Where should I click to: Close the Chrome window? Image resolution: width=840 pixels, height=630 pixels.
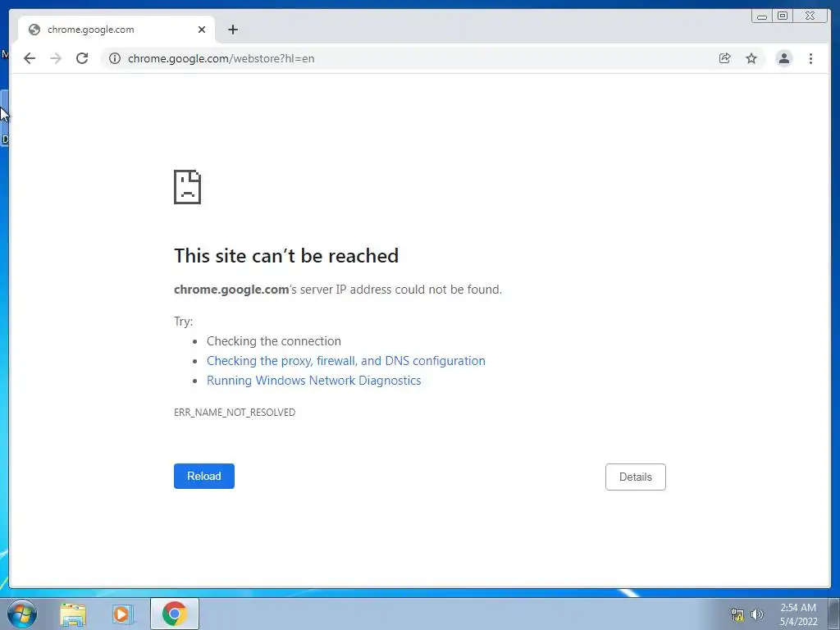[810, 16]
